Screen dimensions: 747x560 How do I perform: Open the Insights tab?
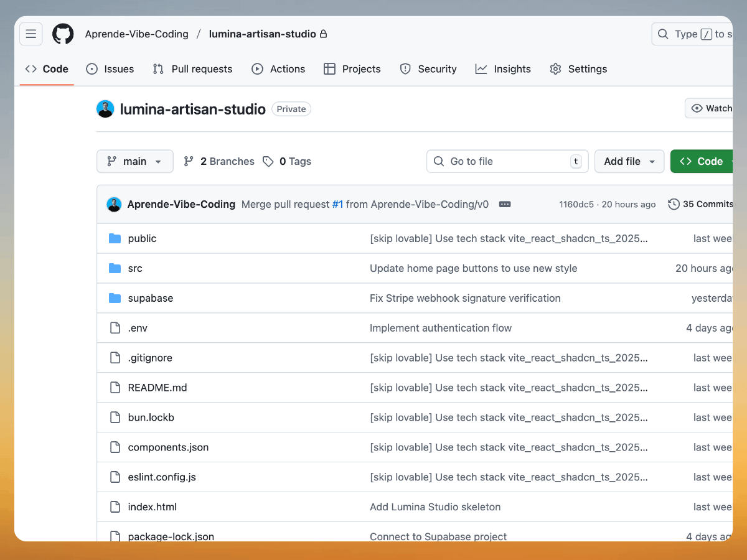(x=503, y=69)
